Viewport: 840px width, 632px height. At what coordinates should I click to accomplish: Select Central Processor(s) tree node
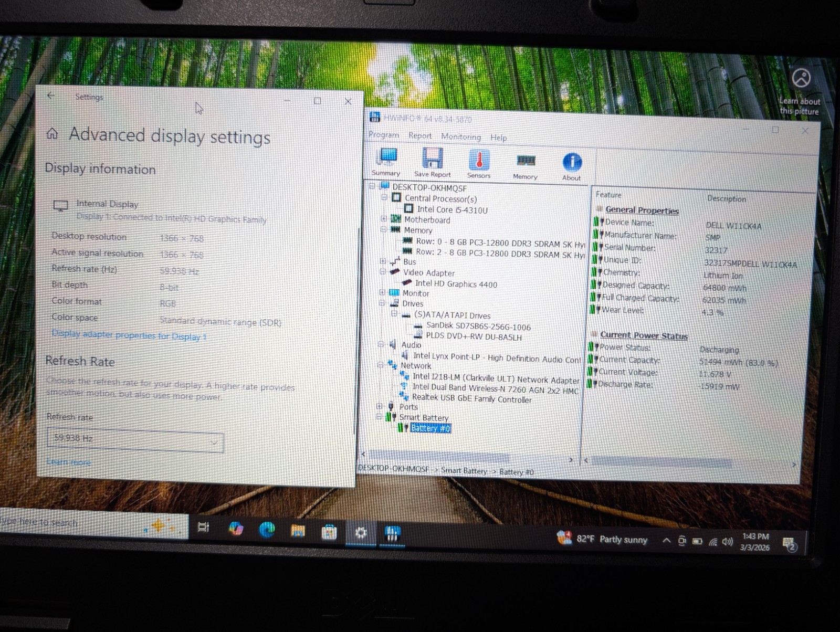[440, 198]
